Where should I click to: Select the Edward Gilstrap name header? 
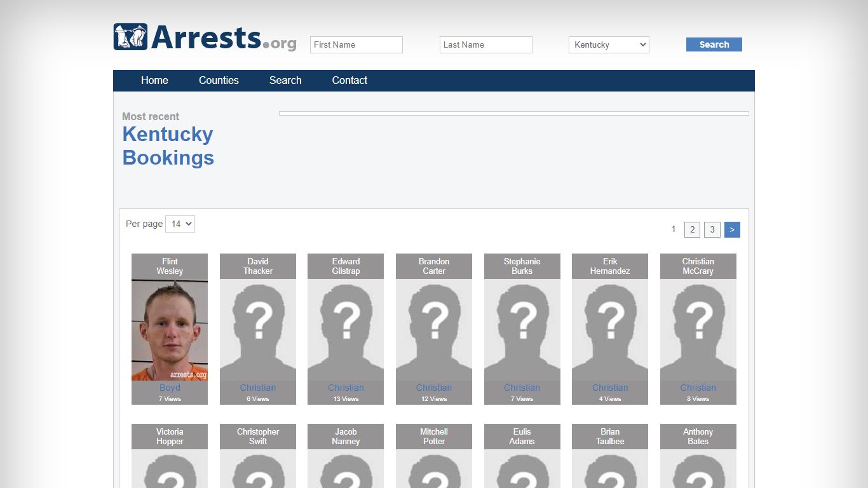[x=346, y=266]
